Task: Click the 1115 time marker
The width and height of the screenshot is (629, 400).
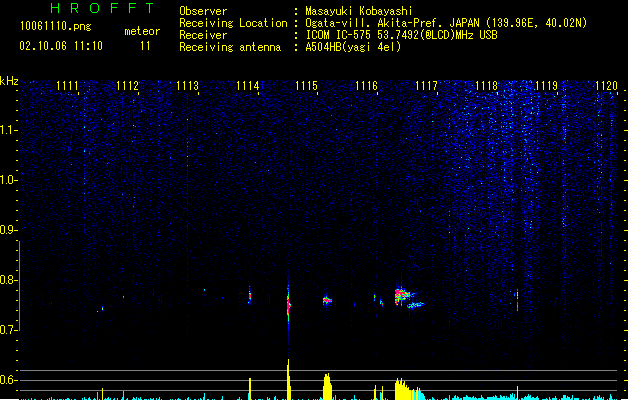Action: point(306,86)
